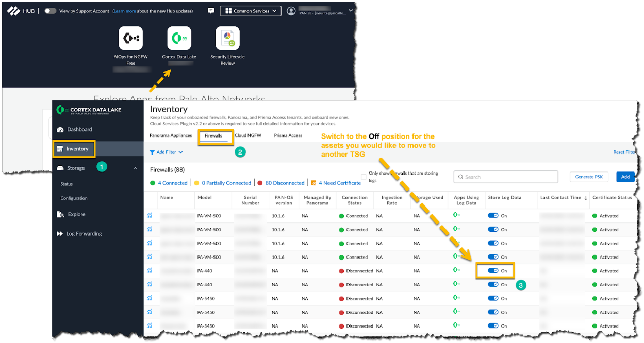Click the chart icon in the first PA-5450 row
The height and width of the screenshot is (343, 644).
pos(150,298)
